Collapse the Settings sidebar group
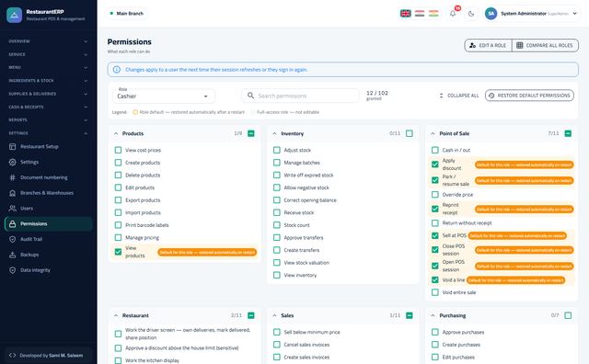Image resolution: width=589 pixels, height=364 pixels. pyautogui.click(x=48, y=133)
